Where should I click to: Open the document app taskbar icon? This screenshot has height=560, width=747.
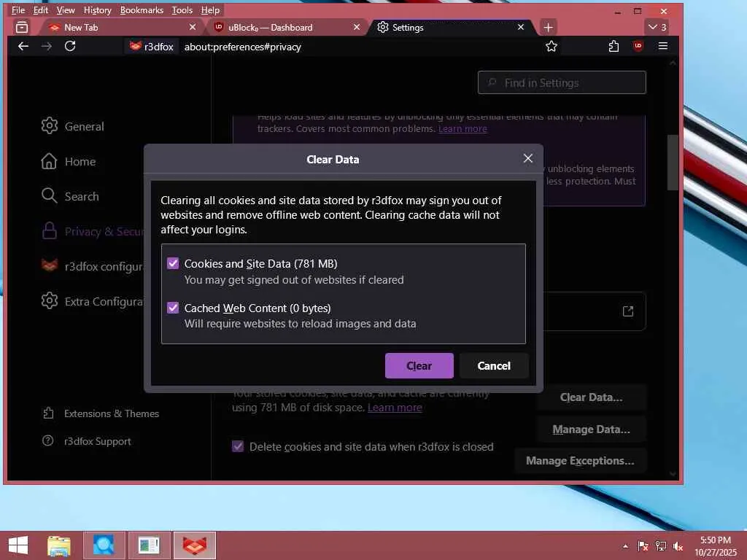pos(149,545)
